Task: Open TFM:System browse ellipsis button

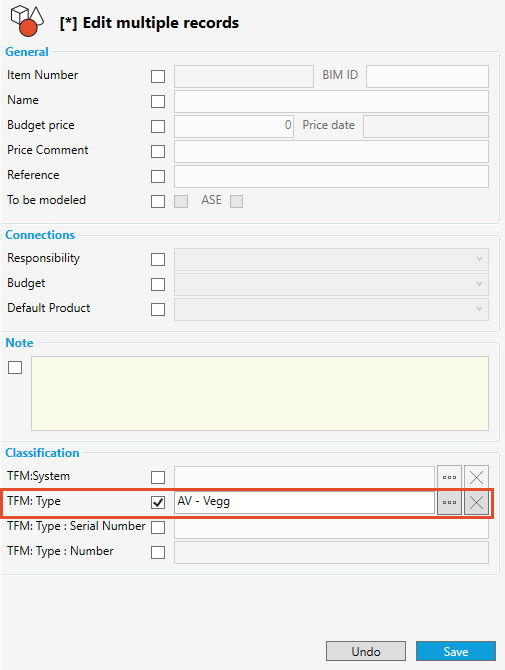Action: click(x=449, y=477)
